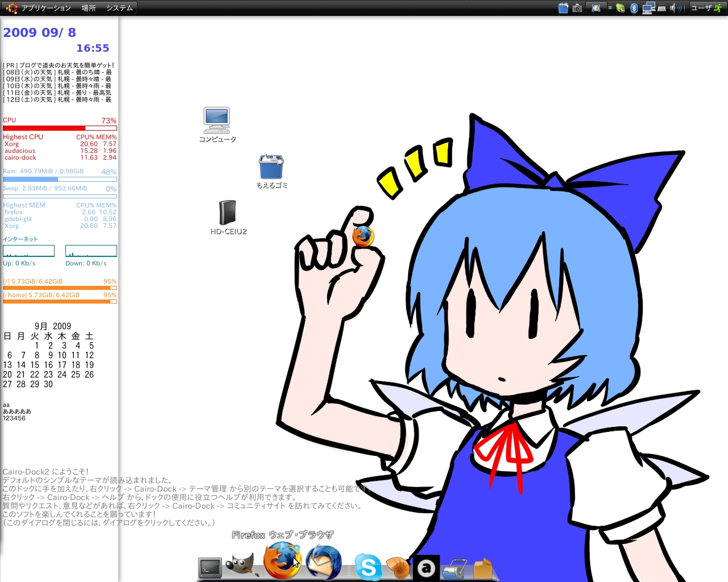Open the volume speaker icon
Screen dimensions: 728x582
pyautogui.click(x=675, y=8)
